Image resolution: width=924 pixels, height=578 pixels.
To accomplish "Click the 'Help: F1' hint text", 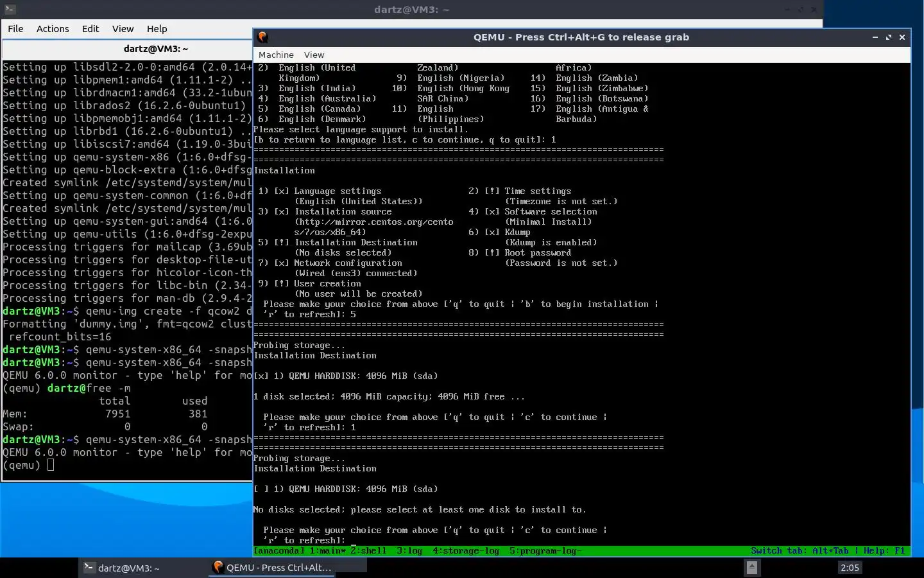I will click(x=884, y=551).
